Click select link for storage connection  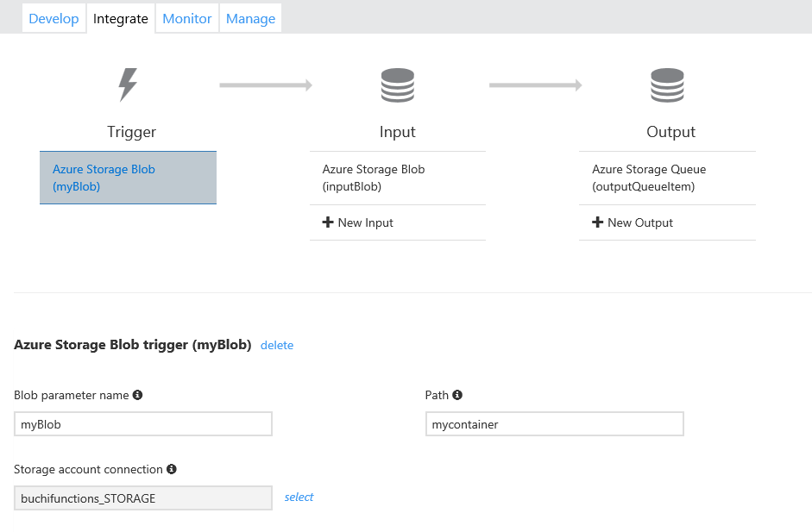pyautogui.click(x=299, y=497)
